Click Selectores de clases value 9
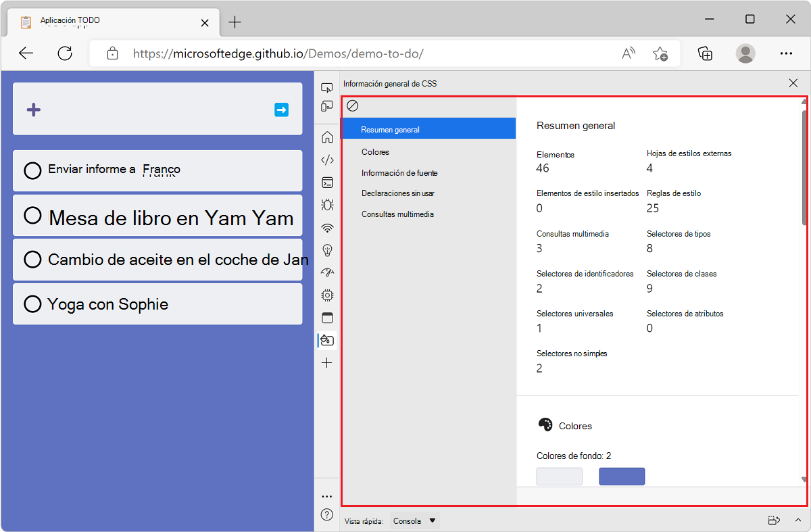Image resolution: width=811 pixels, height=532 pixels. [x=649, y=289]
